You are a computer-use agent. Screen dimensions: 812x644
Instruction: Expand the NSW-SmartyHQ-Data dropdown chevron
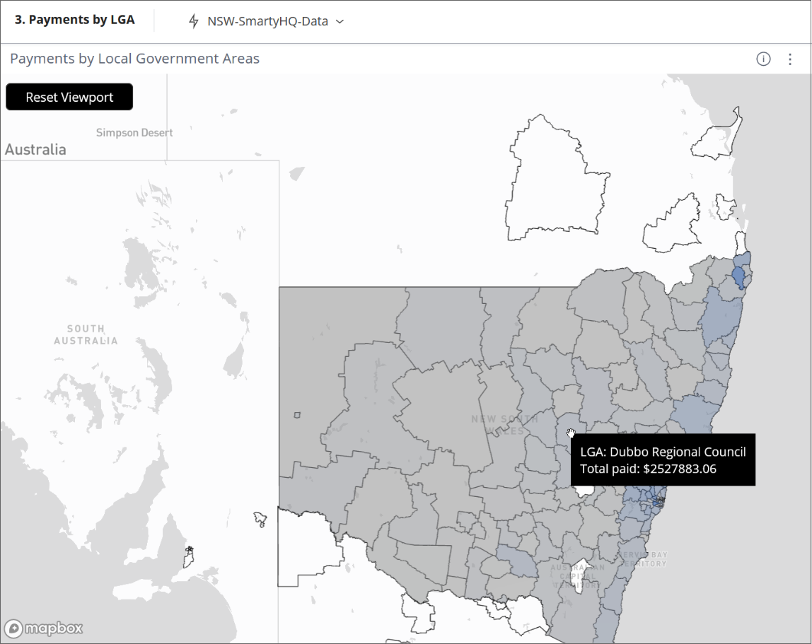pos(340,21)
